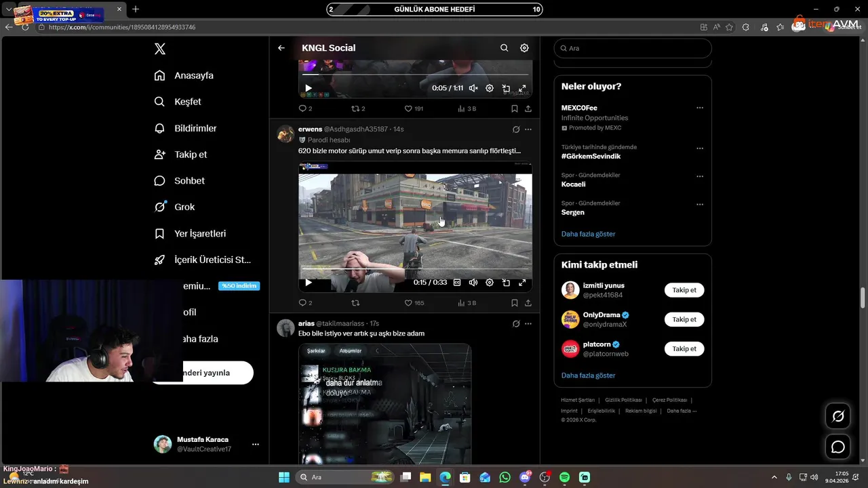
Task: Open Grok from the sidebar
Action: pyautogui.click(x=174, y=207)
